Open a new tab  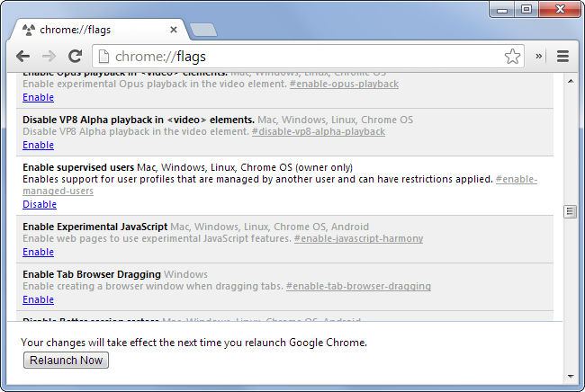(203, 31)
